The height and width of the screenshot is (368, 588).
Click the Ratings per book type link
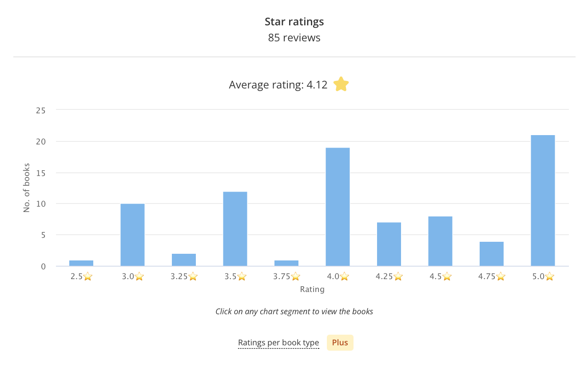(278, 343)
